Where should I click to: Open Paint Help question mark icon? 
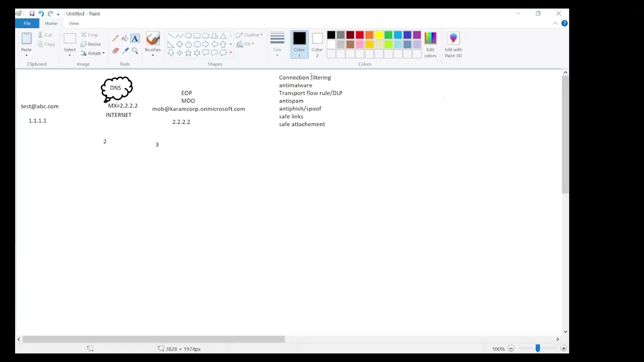pyautogui.click(x=564, y=23)
